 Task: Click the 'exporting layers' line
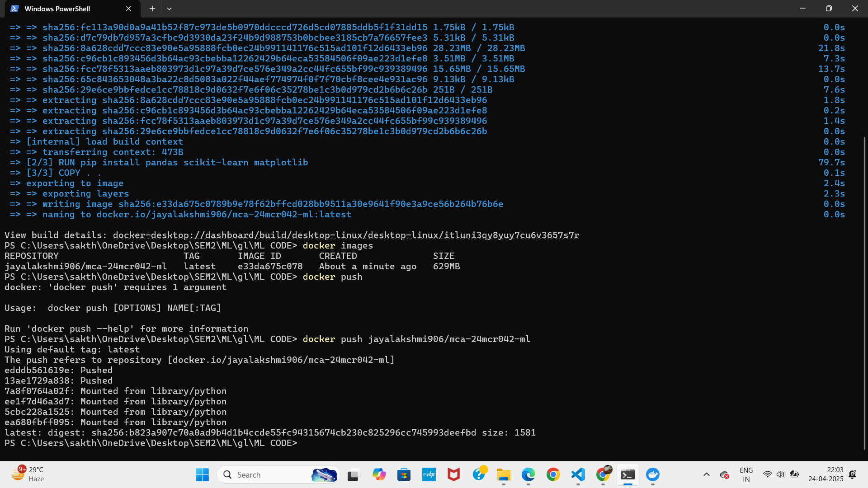tap(69, 193)
